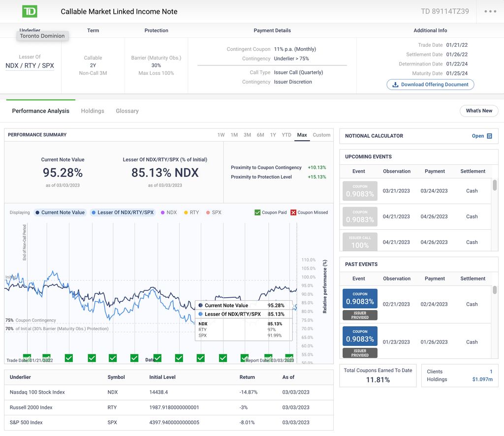Click the 85.13% NDX figure
This screenshot has height=436, width=504.
[165, 173]
